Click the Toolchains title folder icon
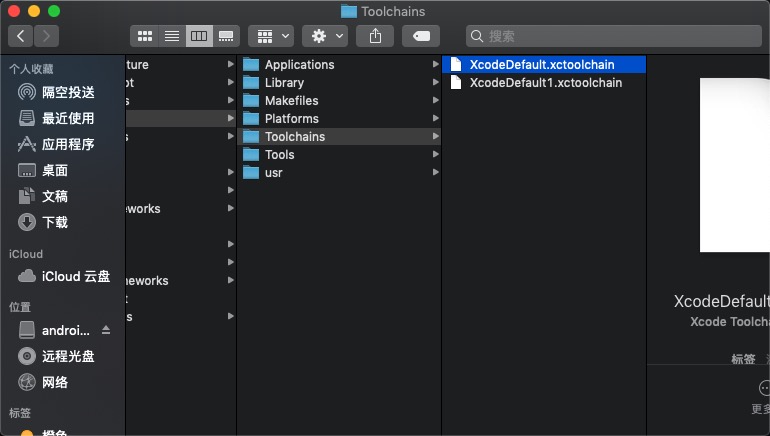The width and height of the screenshot is (770, 436). pos(349,11)
